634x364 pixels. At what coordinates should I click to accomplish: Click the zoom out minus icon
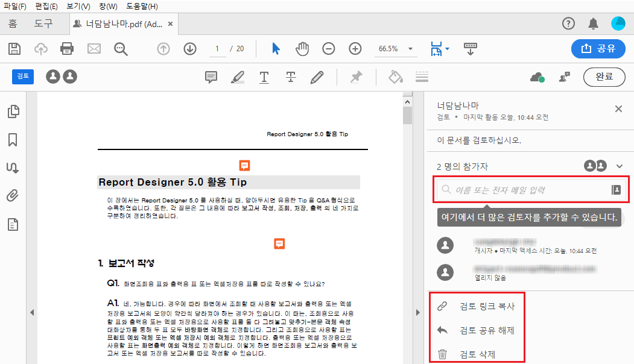pyautogui.click(x=328, y=49)
